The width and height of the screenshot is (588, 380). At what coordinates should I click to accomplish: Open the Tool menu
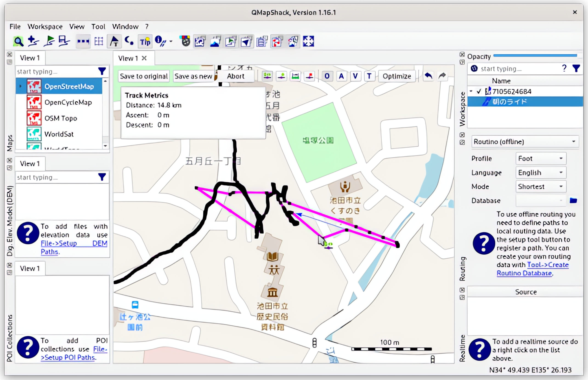coord(98,26)
